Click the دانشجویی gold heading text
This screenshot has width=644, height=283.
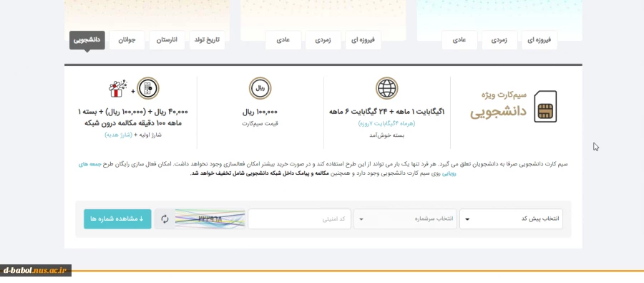(x=498, y=112)
